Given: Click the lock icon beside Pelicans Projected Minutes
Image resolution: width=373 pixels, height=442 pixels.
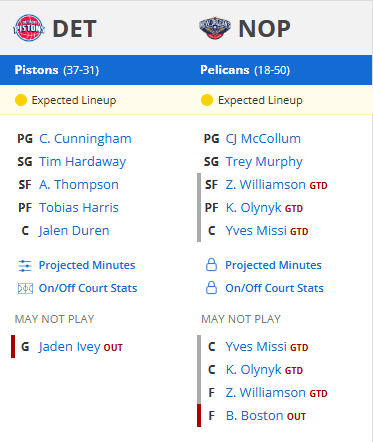Looking at the screenshot, I should (211, 265).
